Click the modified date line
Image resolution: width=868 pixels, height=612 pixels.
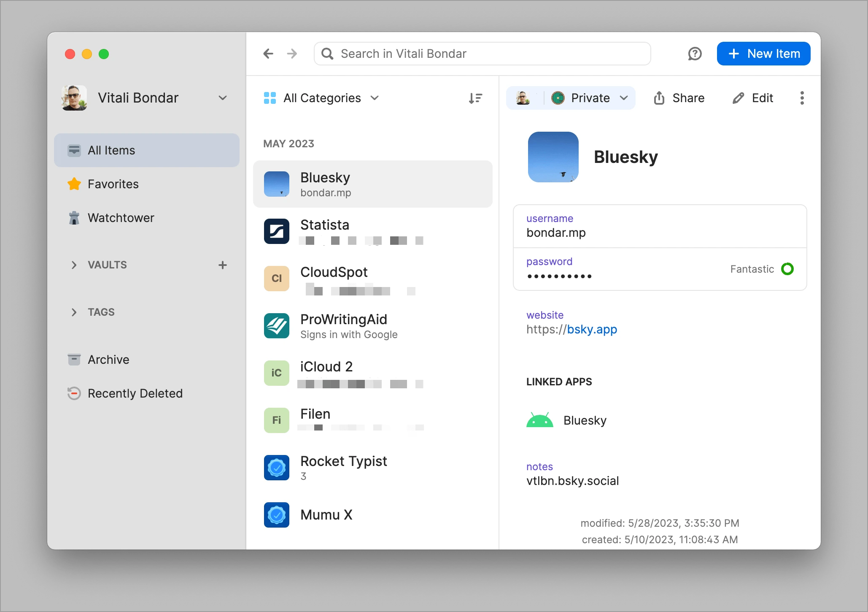click(x=660, y=523)
